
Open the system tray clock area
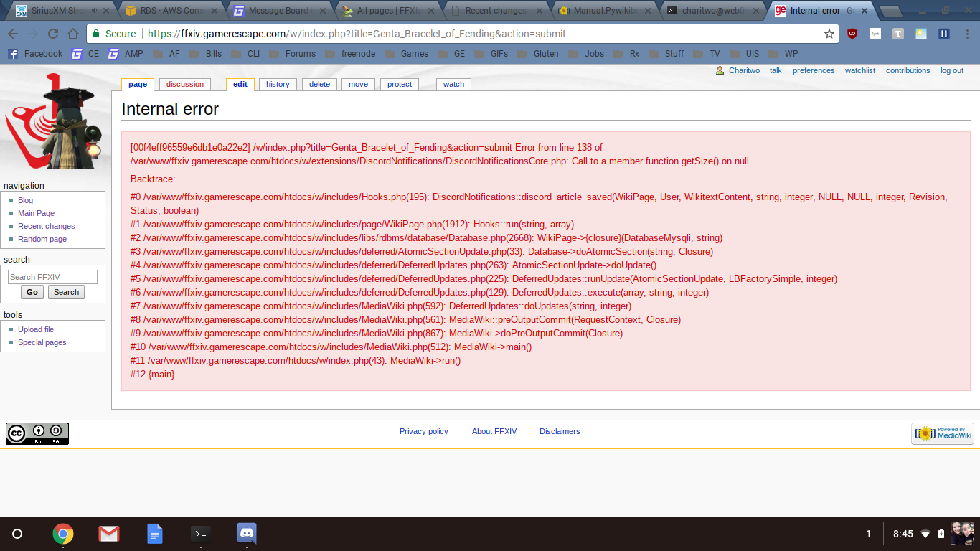pyautogui.click(x=902, y=534)
